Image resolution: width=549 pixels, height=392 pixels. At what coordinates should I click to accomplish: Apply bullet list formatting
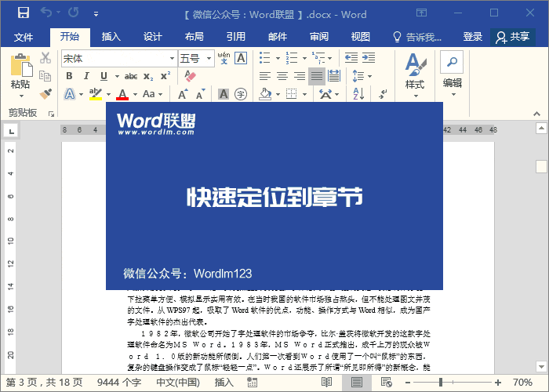click(265, 58)
